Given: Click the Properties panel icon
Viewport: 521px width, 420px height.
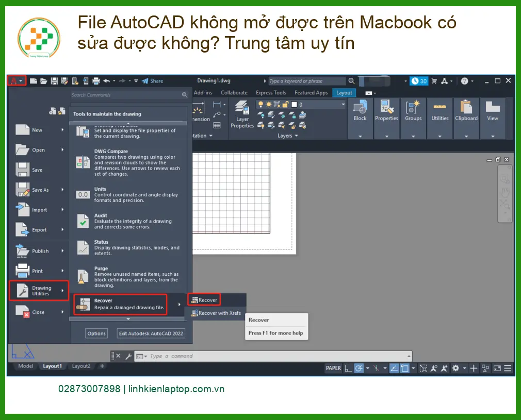Looking at the screenshot, I should pos(386,107).
